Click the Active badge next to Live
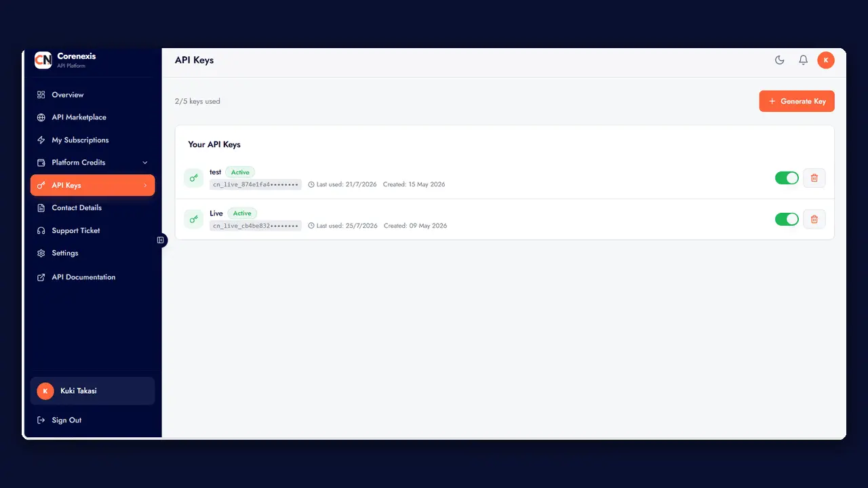This screenshot has height=488, width=868. click(242, 213)
